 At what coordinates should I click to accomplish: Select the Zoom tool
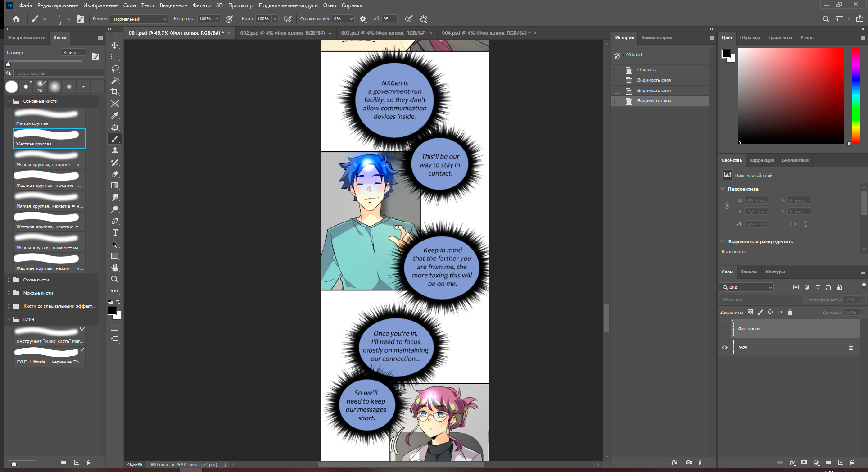pos(115,279)
